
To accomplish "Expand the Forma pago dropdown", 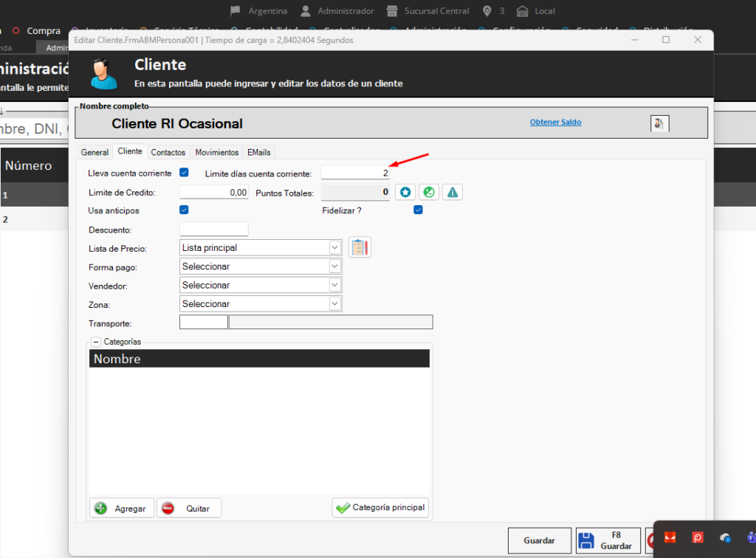I will pos(334,266).
